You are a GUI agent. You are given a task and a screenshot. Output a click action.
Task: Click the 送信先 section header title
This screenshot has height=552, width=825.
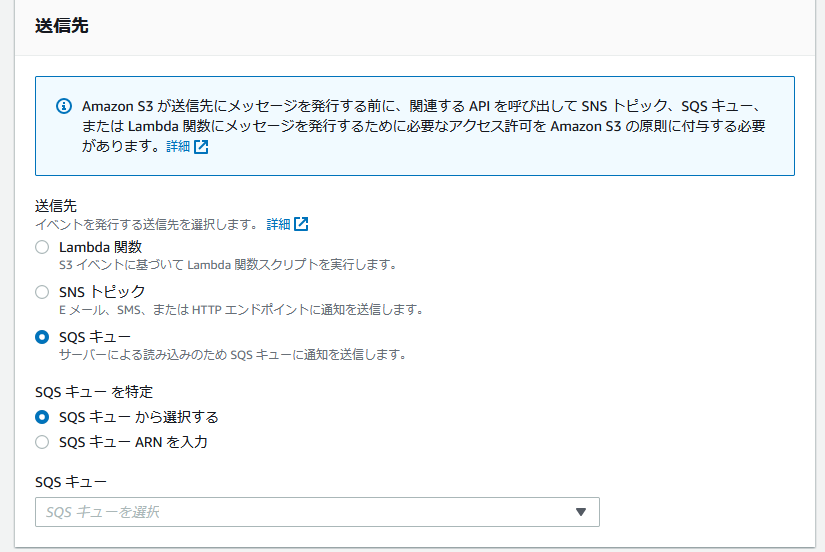tap(62, 25)
